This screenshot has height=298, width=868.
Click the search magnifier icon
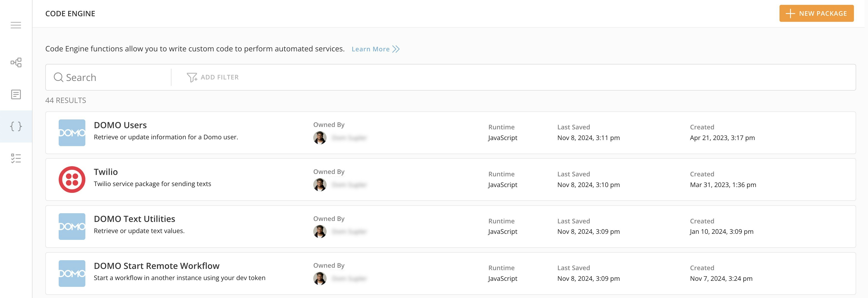(x=58, y=78)
